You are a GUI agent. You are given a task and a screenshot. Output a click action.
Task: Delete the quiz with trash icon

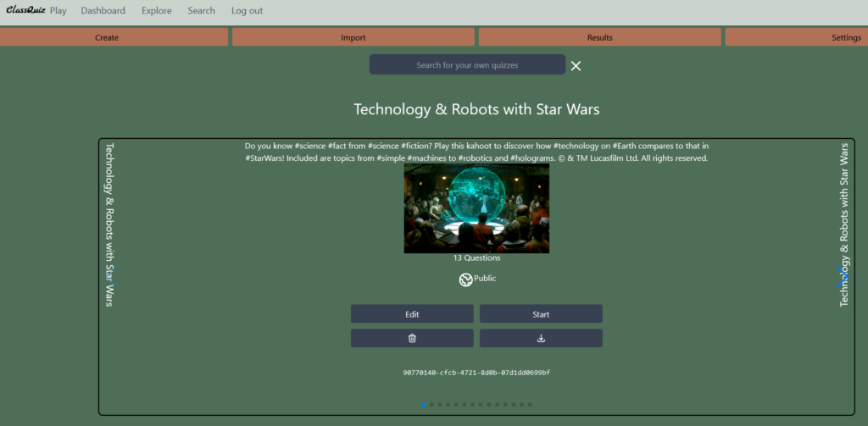[412, 338]
